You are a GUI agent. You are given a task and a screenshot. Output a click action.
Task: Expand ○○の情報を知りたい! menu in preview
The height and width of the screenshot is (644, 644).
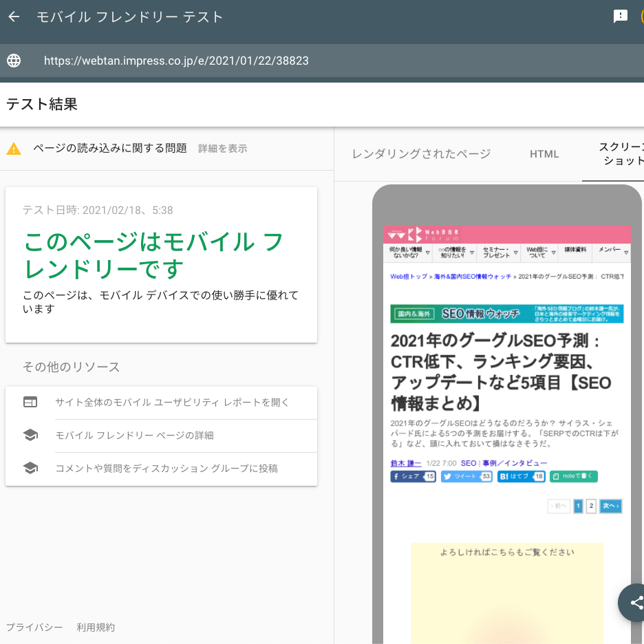[455, 253]
